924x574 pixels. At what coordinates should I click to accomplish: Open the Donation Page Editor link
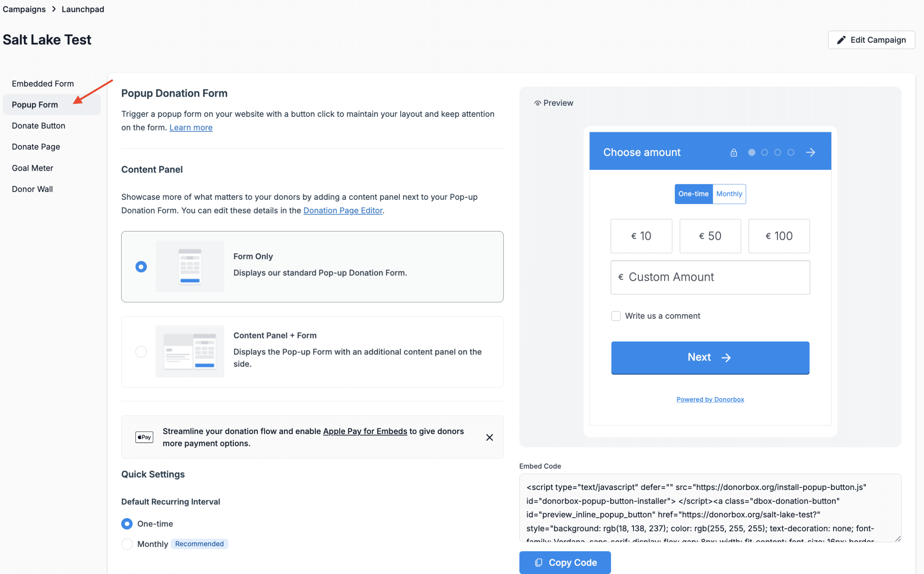pyautogui.click(x=342, y=210)
